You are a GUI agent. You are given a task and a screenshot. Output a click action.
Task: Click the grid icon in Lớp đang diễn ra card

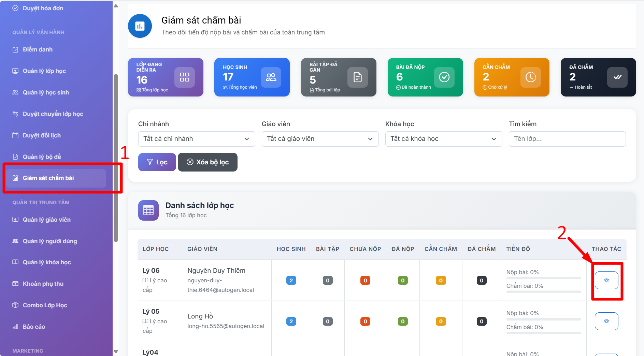184,77
